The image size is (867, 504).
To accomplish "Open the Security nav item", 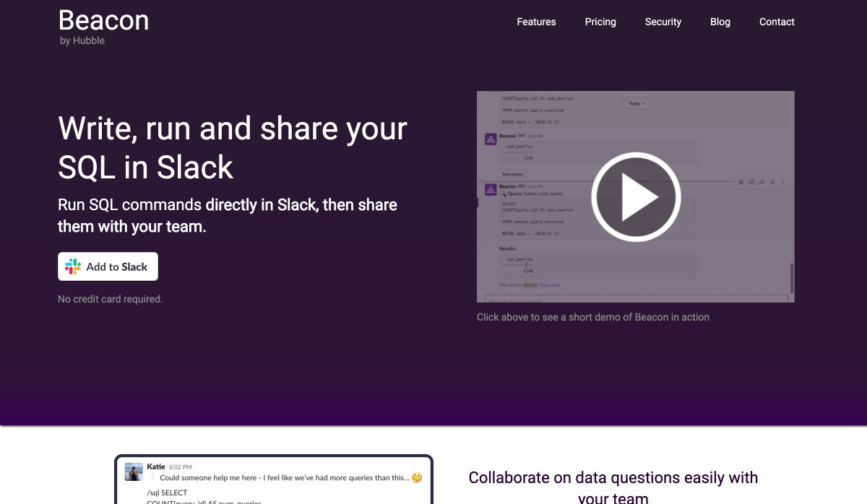I will (x=663, y=22).
